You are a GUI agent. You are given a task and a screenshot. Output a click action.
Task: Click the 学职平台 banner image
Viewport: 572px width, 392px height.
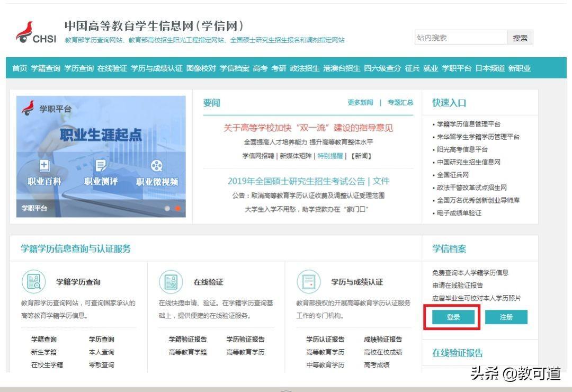(101, 138)
